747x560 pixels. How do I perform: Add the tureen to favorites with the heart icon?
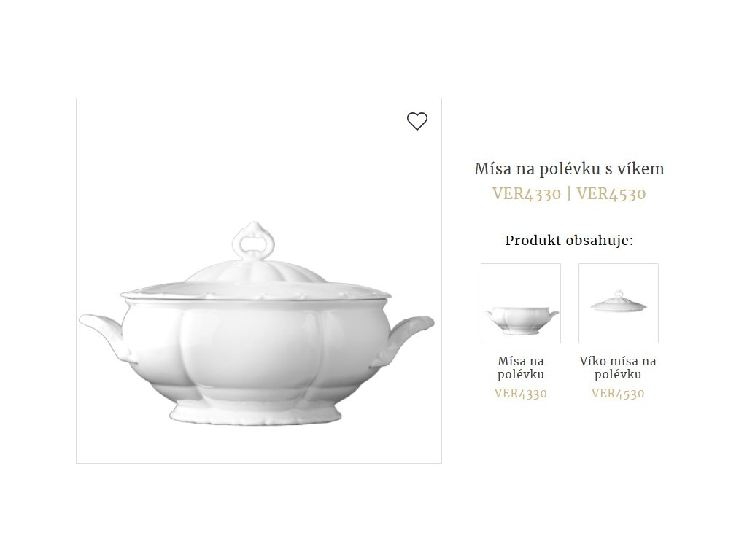coord(417,121)
